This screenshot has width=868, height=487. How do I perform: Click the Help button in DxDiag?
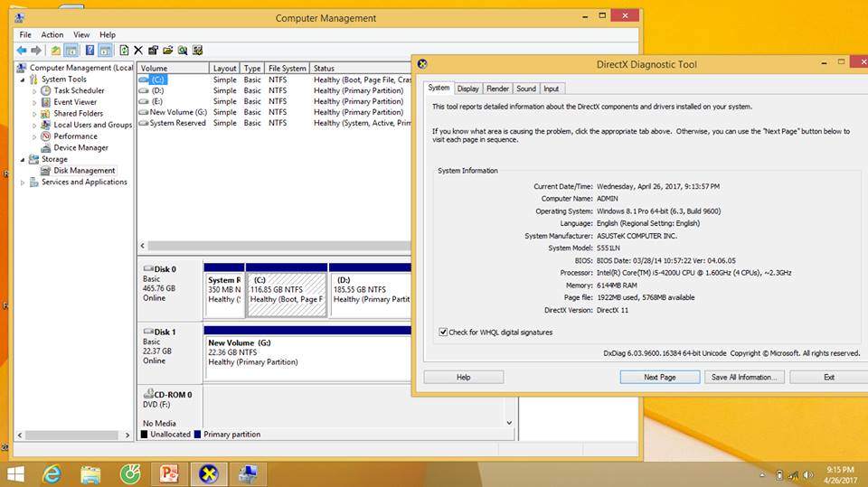coord(463,377)
